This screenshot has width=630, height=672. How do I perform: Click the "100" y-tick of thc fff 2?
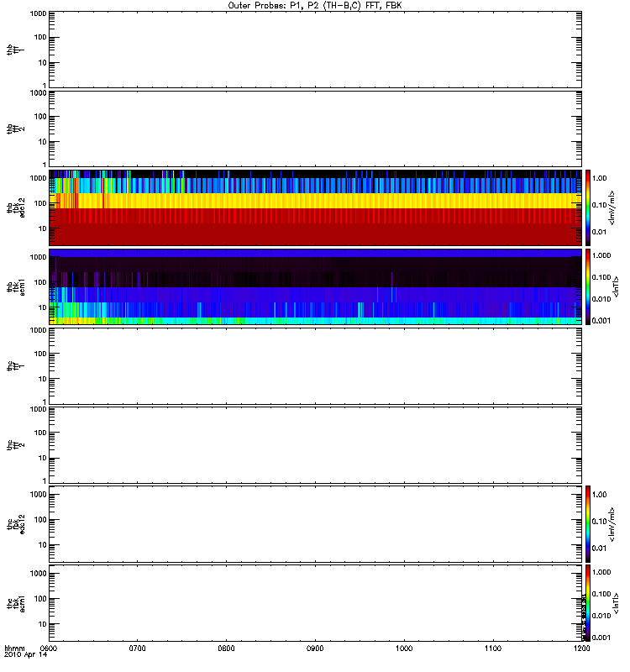(x=40, y=433)
